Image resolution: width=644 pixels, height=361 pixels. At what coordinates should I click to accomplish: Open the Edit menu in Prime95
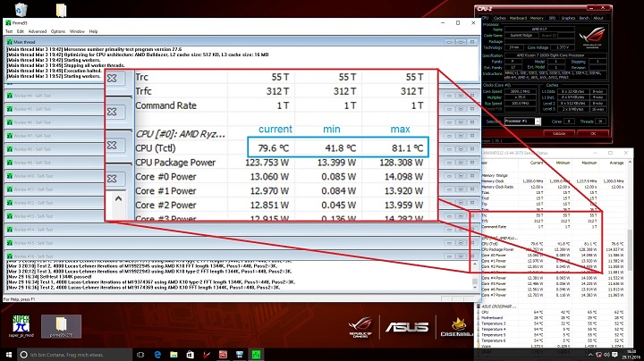(x=20, y=31)
